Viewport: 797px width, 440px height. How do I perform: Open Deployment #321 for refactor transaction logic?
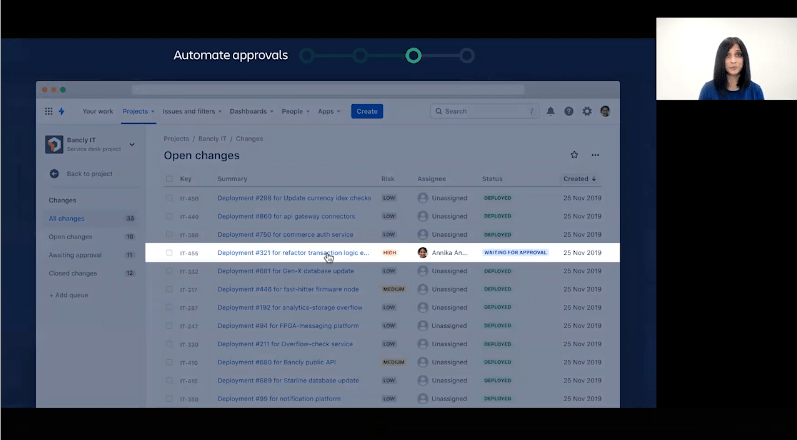click(x=293, y=253)
